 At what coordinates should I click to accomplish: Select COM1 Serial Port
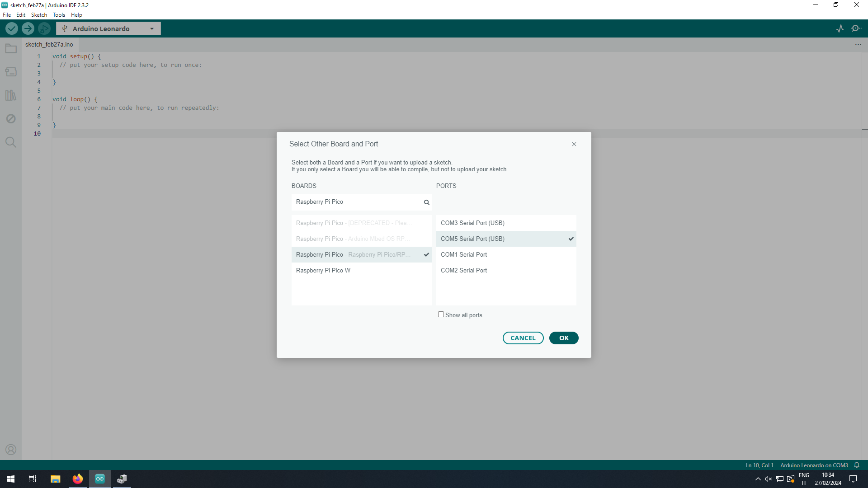pyautogui.click(x=506, y=254)
